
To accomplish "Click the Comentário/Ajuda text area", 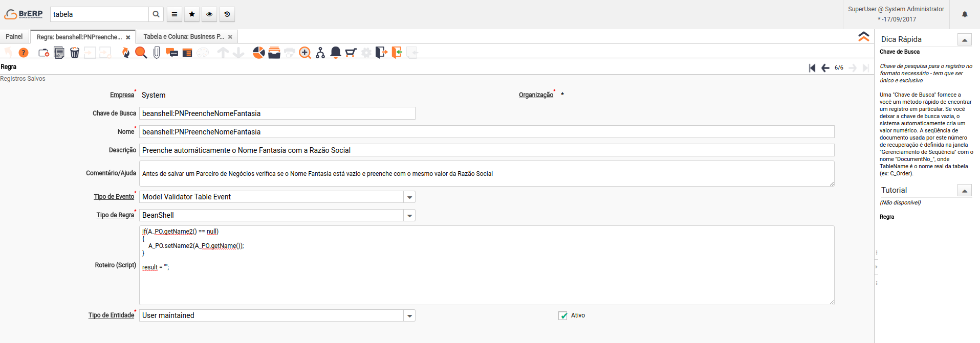I will 487,174.
